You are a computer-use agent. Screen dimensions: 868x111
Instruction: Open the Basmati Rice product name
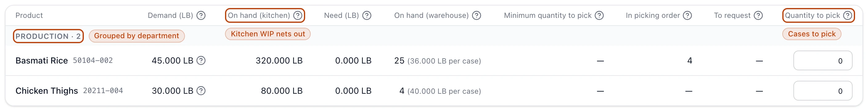[42, 61]
